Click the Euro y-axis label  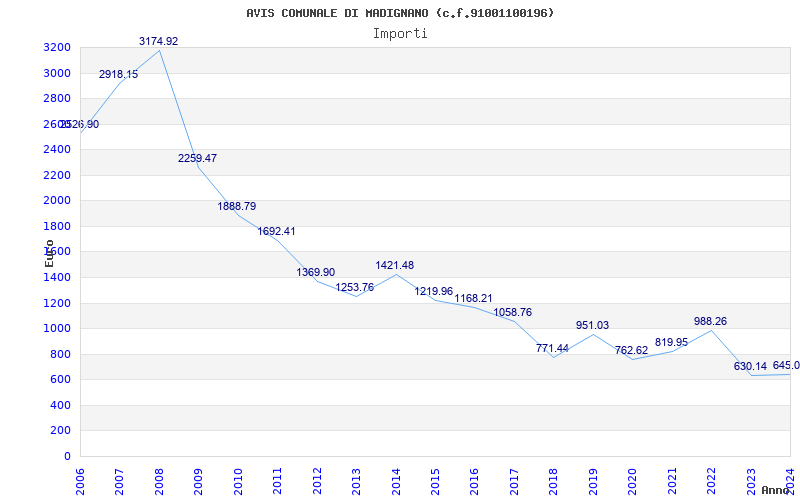pyautogui.click(x=49, y=253)
